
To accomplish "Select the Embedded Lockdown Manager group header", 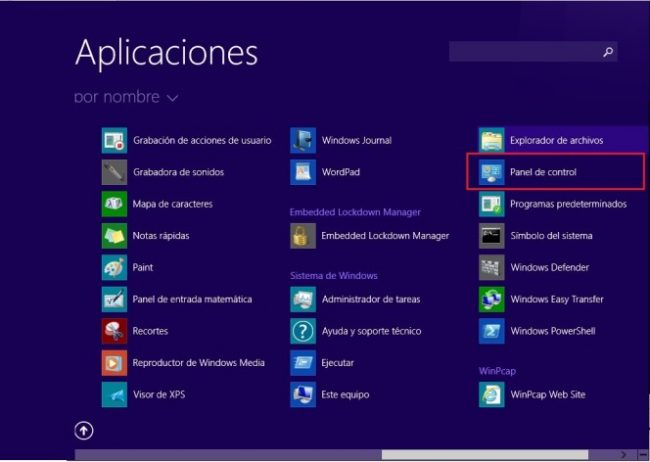I will [355, 212].
